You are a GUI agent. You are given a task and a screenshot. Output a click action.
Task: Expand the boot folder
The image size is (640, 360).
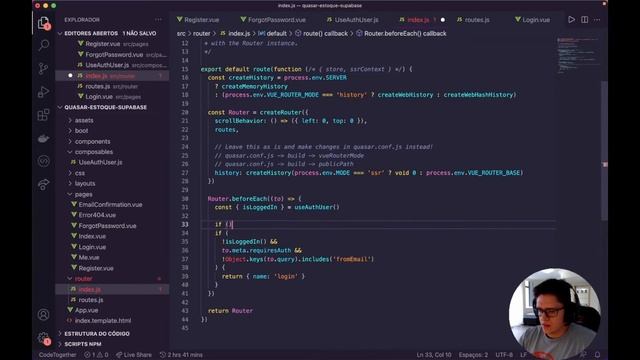pyautogui.click(x=81, y=131)
